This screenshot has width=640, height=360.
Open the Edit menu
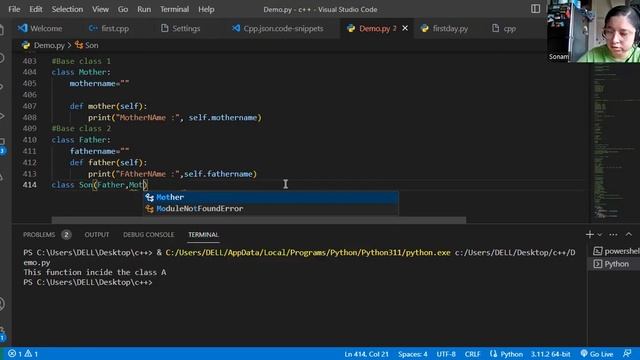click(36, 9)
